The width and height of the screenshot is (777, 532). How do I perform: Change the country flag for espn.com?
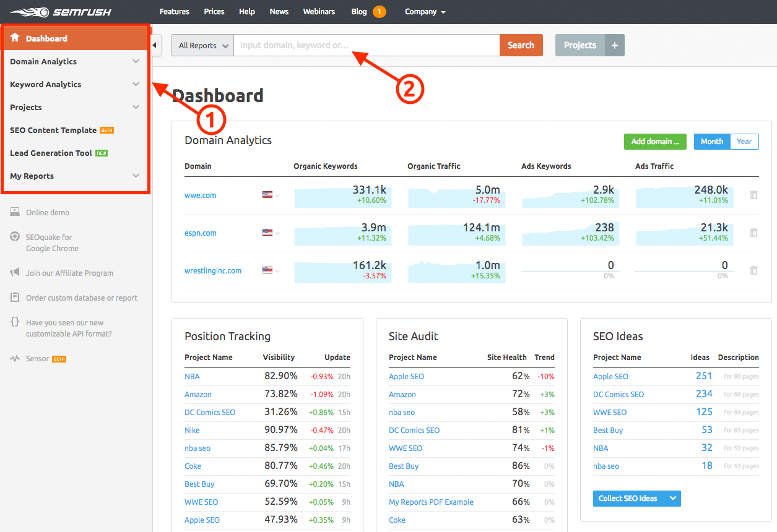[271, 233]
